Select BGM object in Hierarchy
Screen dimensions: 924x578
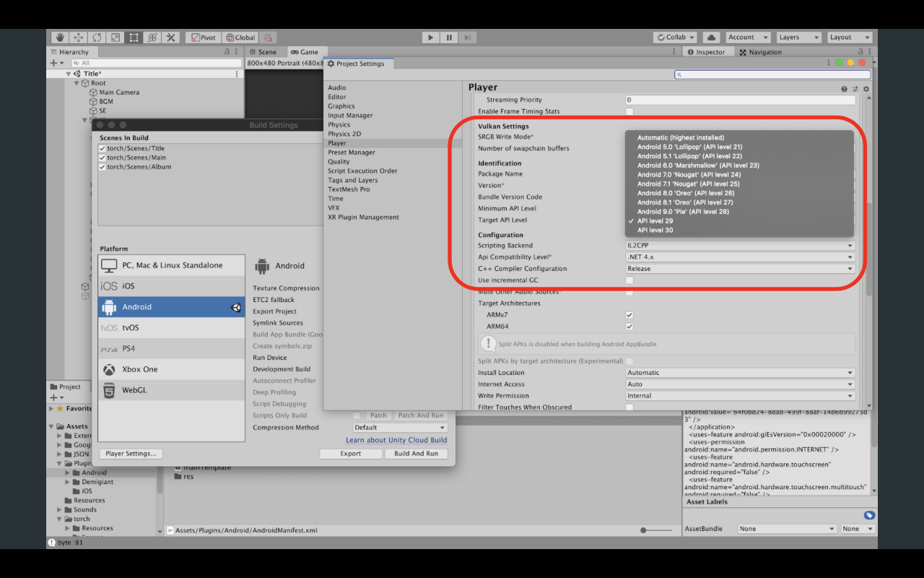point(106,102)
